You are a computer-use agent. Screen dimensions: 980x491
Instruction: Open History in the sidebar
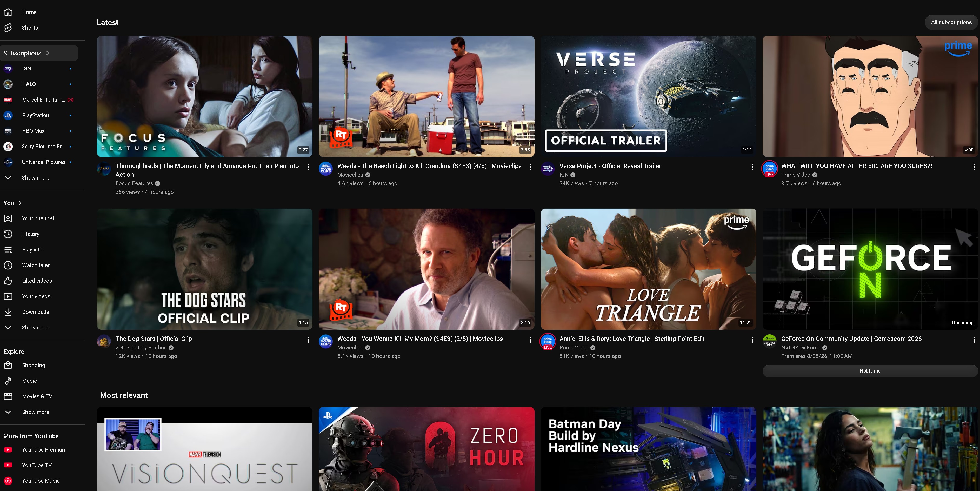click(39, 234)
